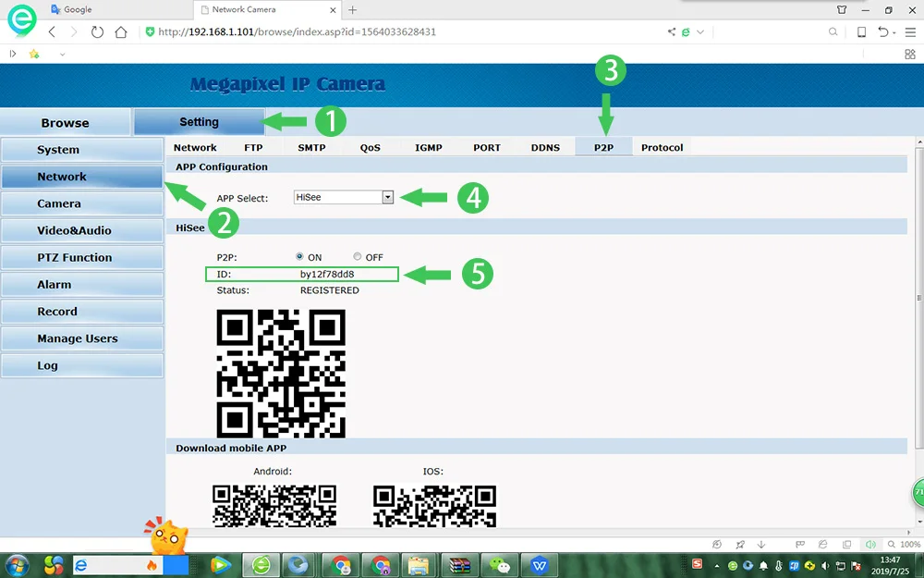This screenshot has height=578, width=924.
Task: Open the Windows Start button
Action: [17, 566]
